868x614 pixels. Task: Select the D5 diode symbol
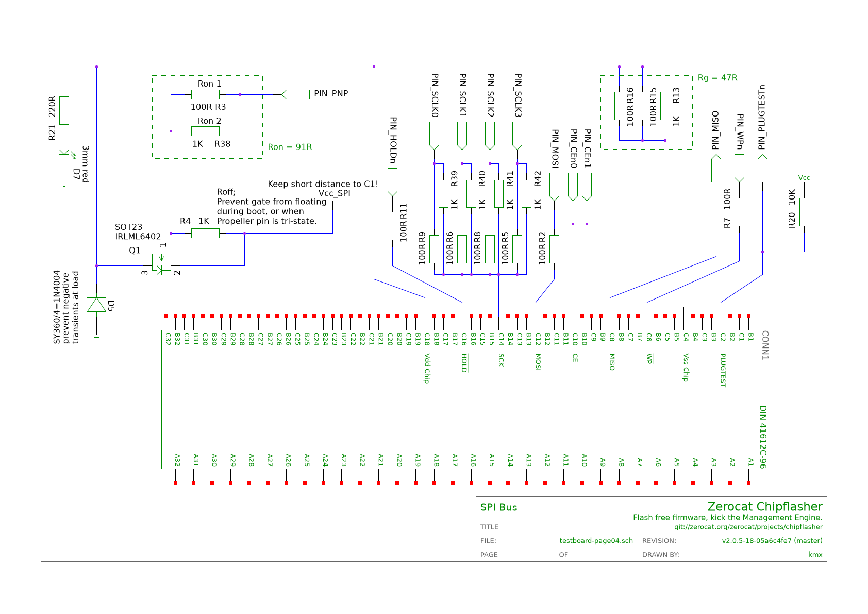pyautogui.click(x=96, y=305)
